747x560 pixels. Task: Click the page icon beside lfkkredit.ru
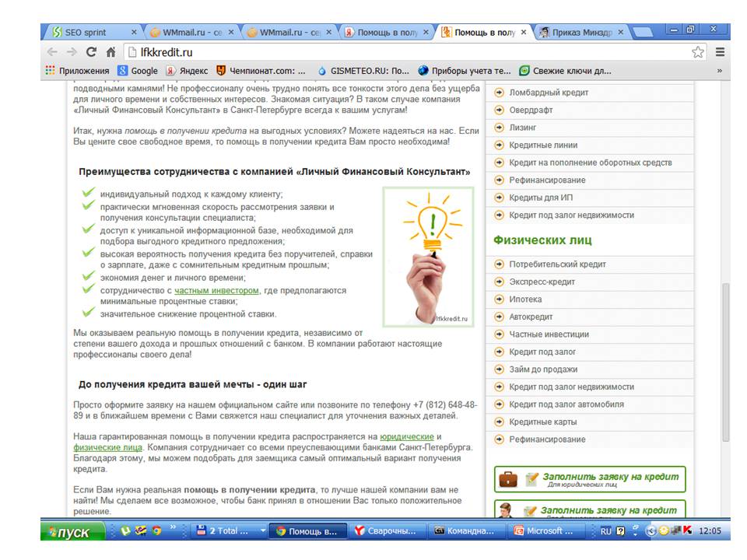pyautogui.click(x=132, y=52)
